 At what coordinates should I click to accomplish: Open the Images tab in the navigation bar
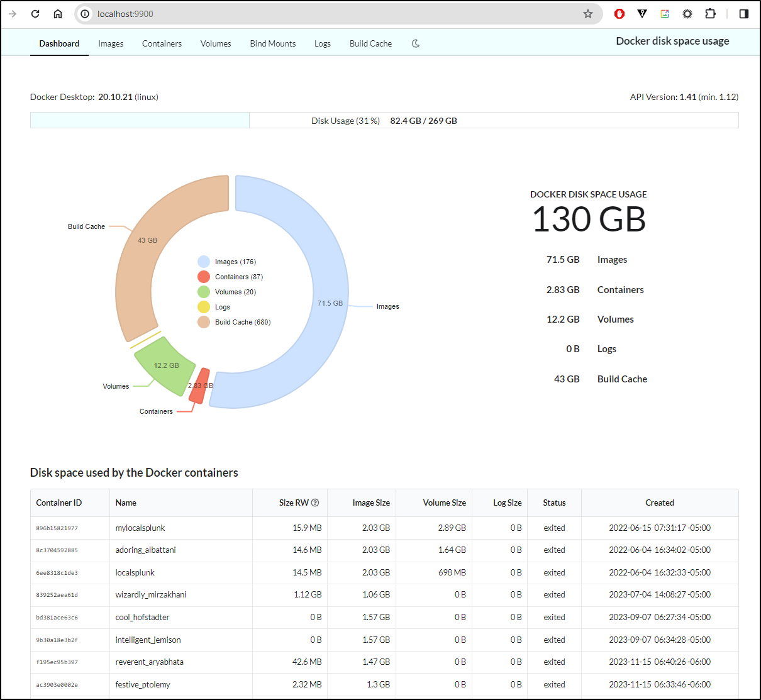[111, 43]
